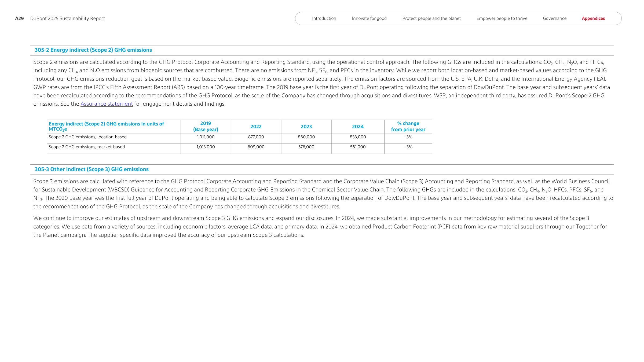Select the 2023 column header
The image size is (644, 362).
pos(306,127)
